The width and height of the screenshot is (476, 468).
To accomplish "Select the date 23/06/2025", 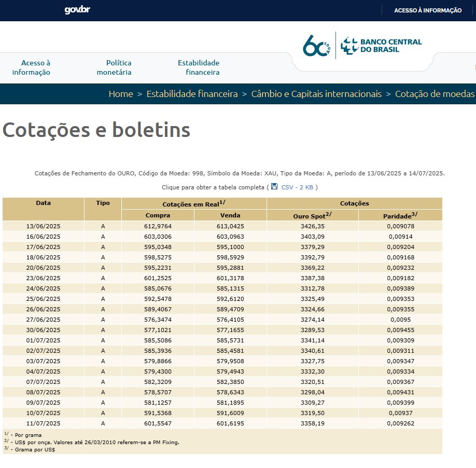I will [44, 278].
